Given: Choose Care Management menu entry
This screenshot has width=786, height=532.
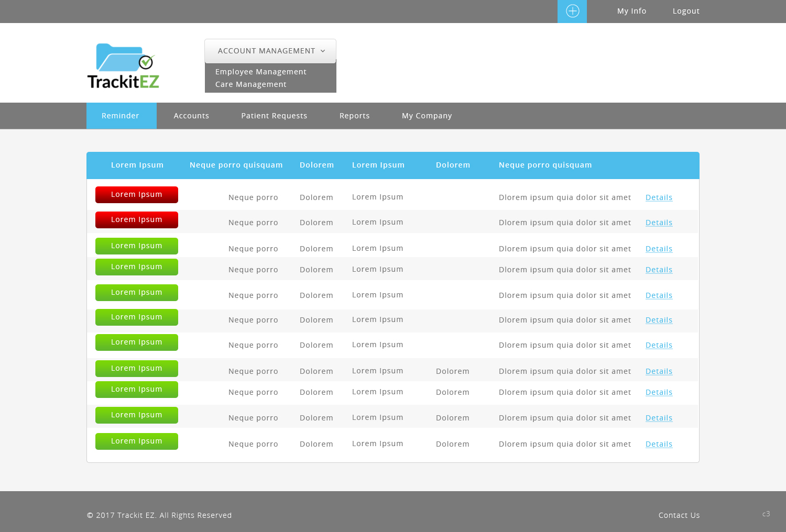Looking at the screenshot, I should tap(250, 84).
